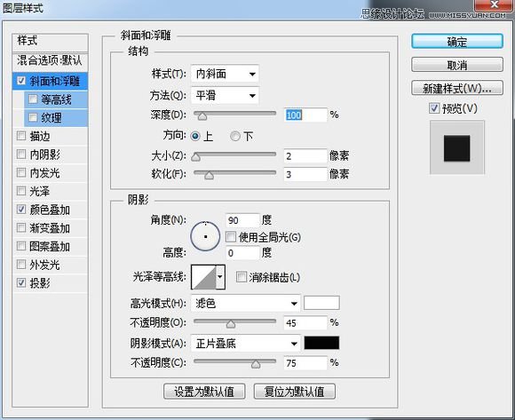Select direction 上 radio button

195,136
